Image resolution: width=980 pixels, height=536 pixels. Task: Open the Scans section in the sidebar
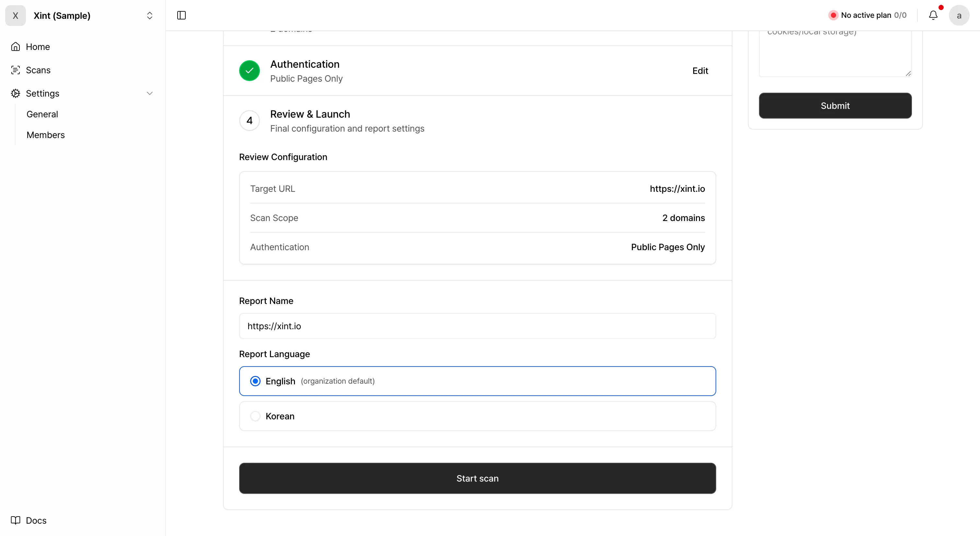coord(38,70)
